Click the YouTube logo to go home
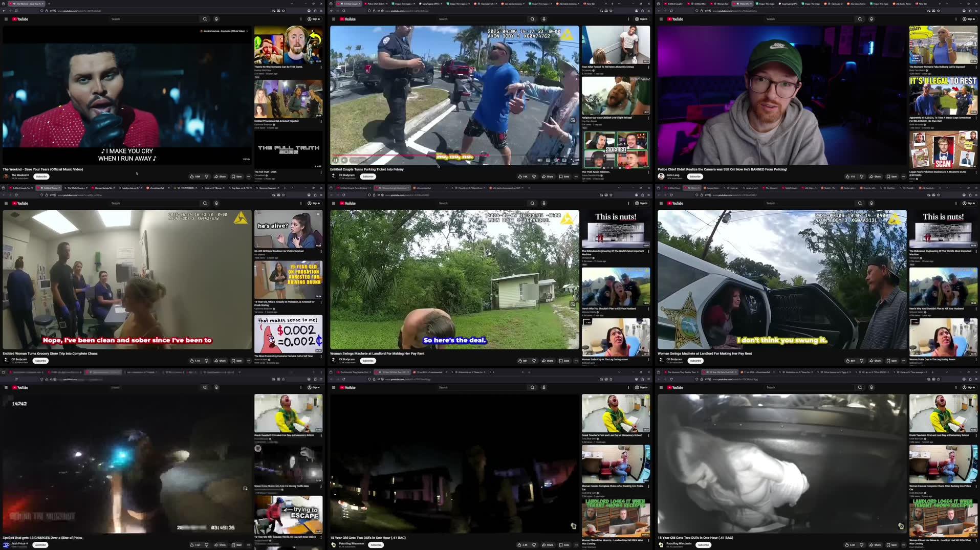 [349, 19]
